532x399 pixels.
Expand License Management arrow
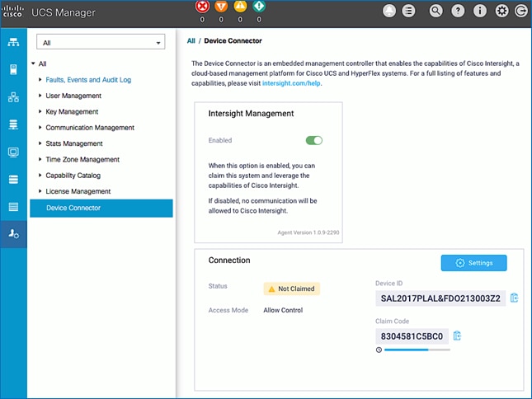pyautogui.click(x=40, y=191)
